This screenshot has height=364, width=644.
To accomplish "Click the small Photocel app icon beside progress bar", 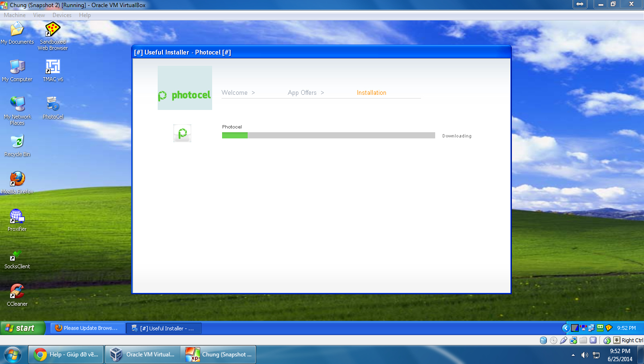I will click(182, 133).
